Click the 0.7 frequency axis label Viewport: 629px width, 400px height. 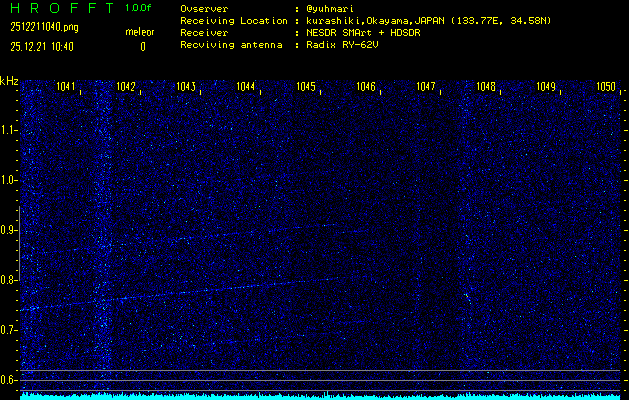[x=9, y=330]
